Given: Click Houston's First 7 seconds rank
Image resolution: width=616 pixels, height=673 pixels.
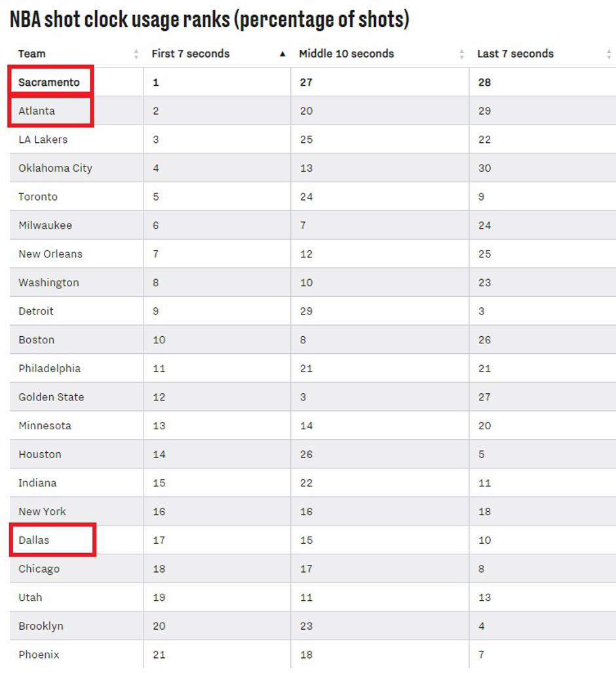Looking at the screenshot, I should click(x=159, y=454).
